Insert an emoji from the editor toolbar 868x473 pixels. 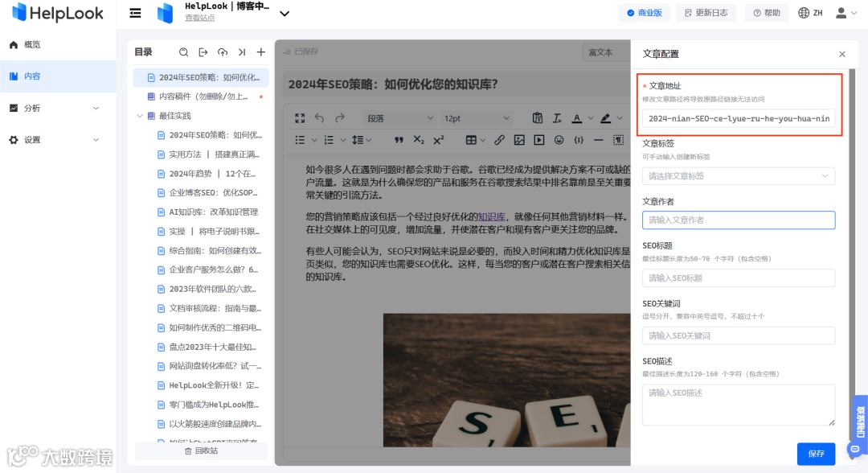pyautogui.click(x=558, y=139)
